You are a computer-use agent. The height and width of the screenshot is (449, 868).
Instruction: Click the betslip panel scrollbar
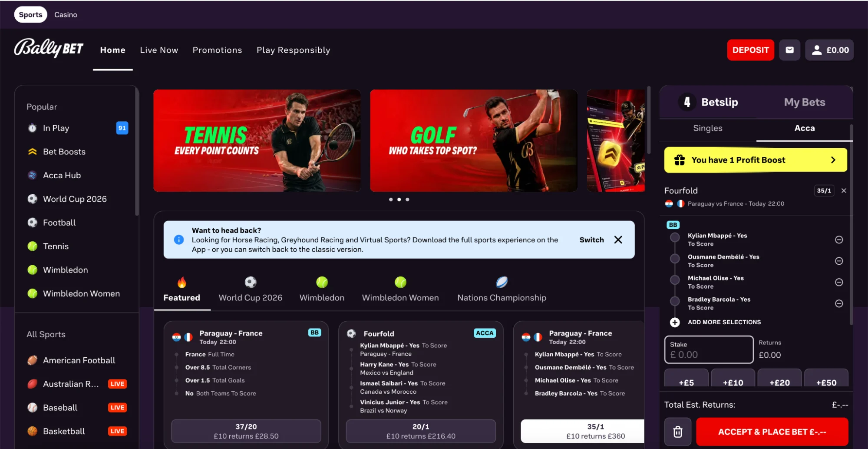coord(851,225)
